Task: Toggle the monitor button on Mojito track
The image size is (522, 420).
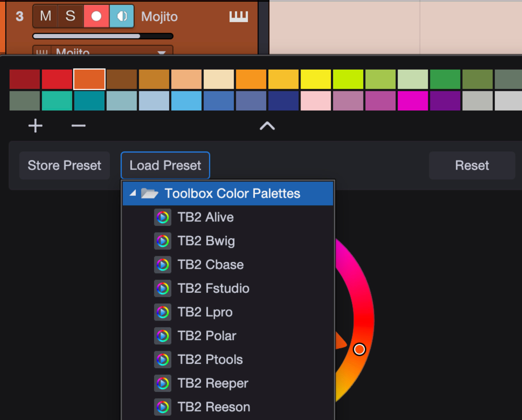Action: (122, 16)
